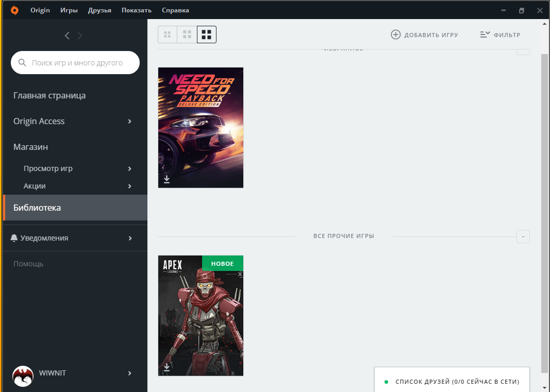Image resolution: width=550 pixels, height=392 pixels.
Task: Select the Apex Legends game cover
Action: pos(201,316)
